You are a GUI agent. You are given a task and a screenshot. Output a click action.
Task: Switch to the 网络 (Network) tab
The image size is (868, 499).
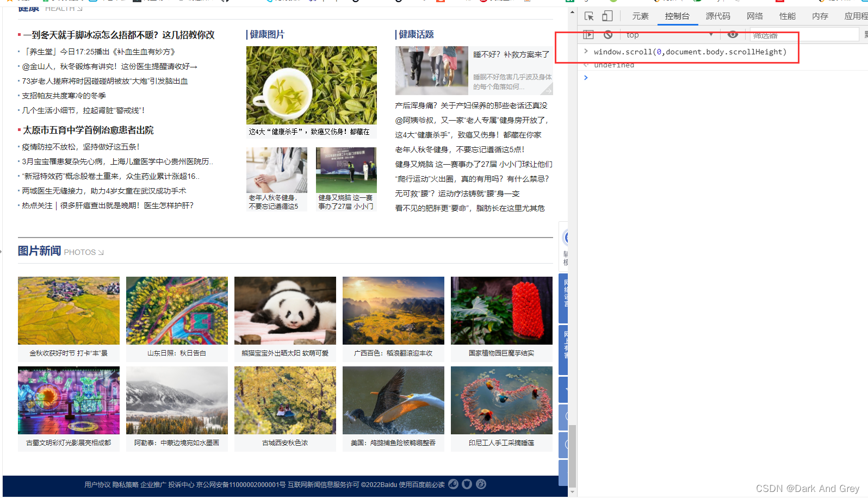[755, 16]
